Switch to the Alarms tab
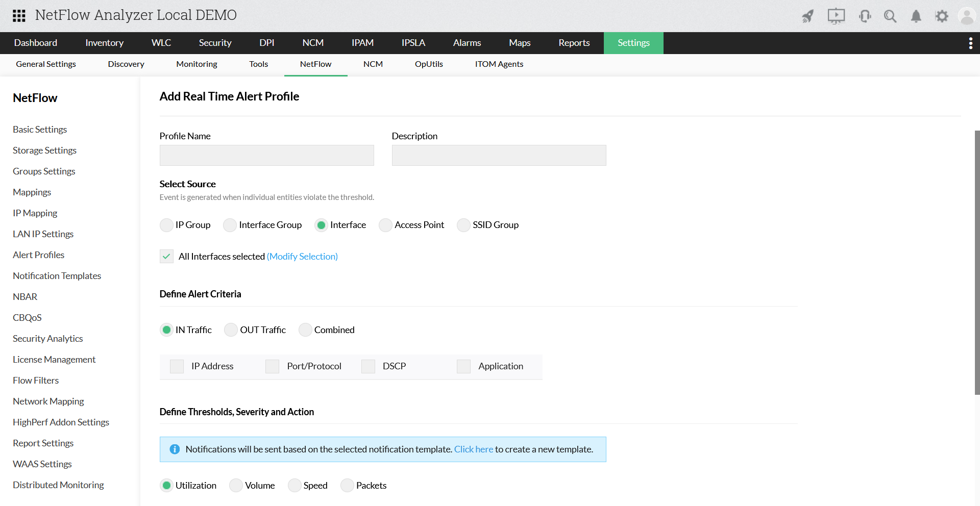Image resolution: width=980 pixels, height=506 pixels. (467, 43)
